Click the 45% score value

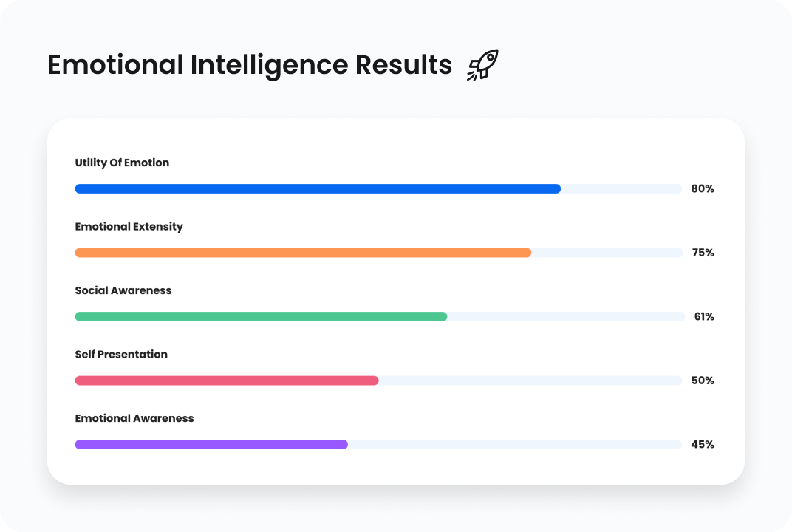[x=703, y=445]
